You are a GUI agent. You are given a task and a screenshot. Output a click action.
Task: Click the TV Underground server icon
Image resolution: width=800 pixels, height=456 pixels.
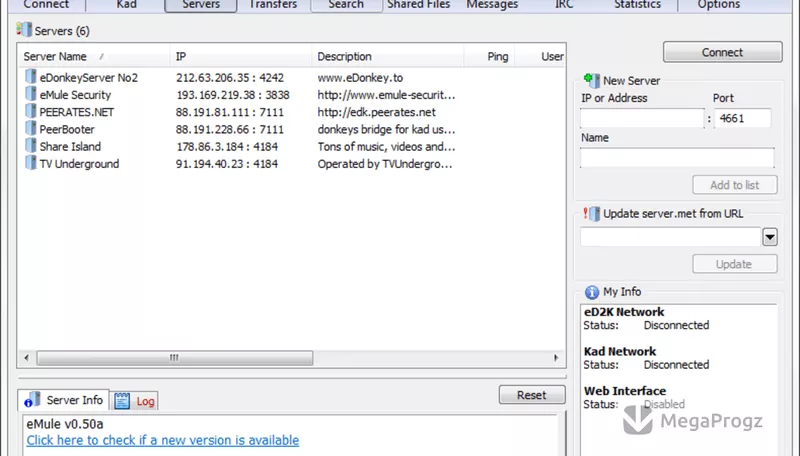[x=31, y=164]
